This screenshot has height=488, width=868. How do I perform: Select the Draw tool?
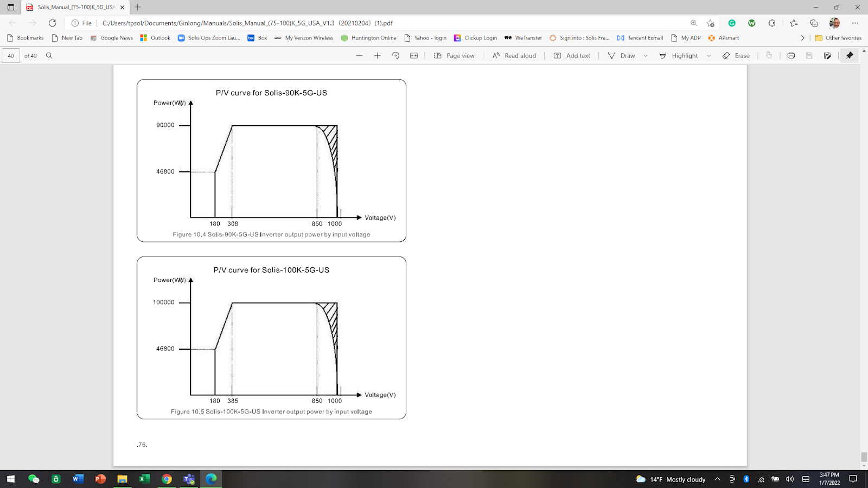621,56
